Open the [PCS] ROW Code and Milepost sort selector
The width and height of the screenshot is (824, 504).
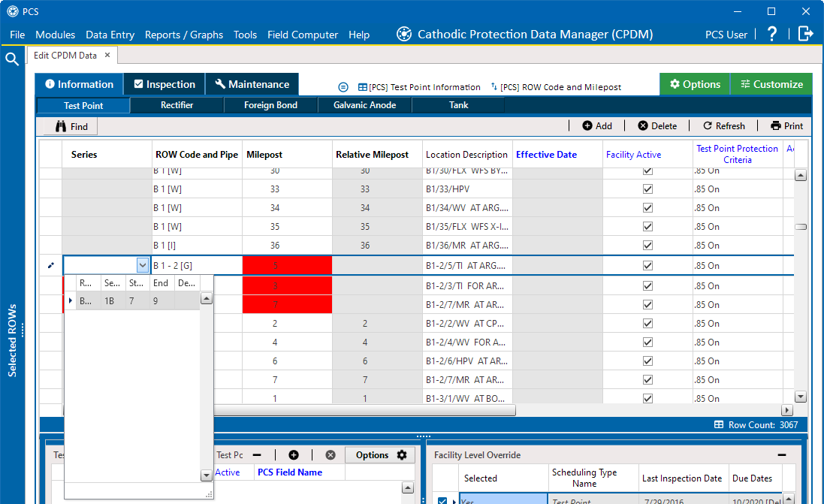(x=556, y=87)
